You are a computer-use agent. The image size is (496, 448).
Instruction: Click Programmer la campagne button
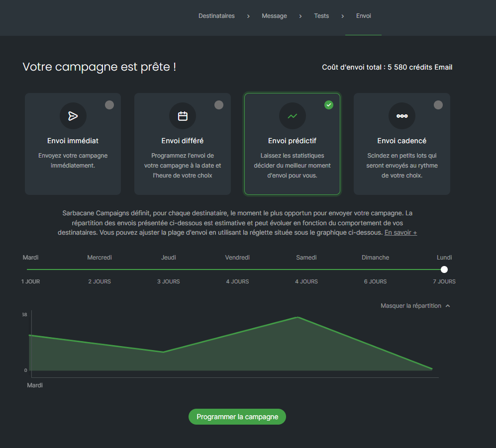[237, 417]
